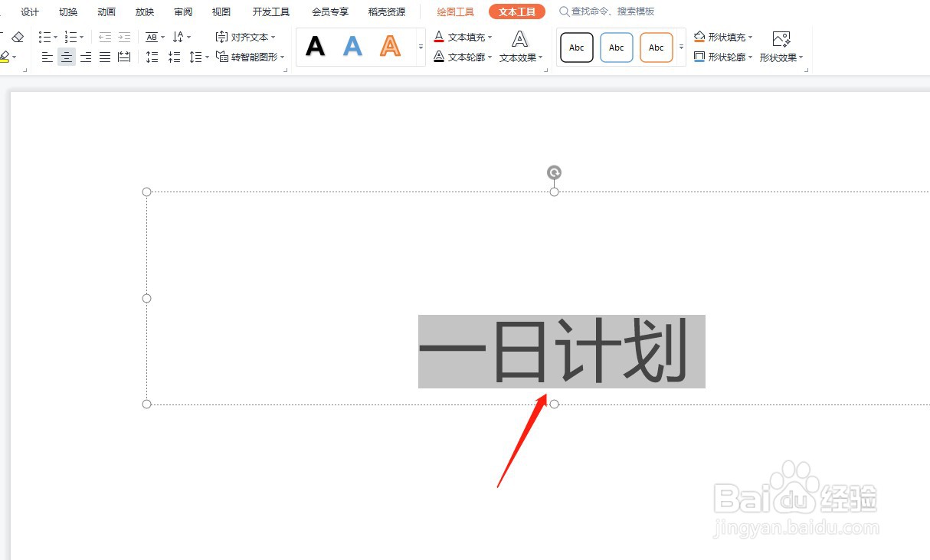Open the 形状轮廓 dropdown arrow

point(750,57)
